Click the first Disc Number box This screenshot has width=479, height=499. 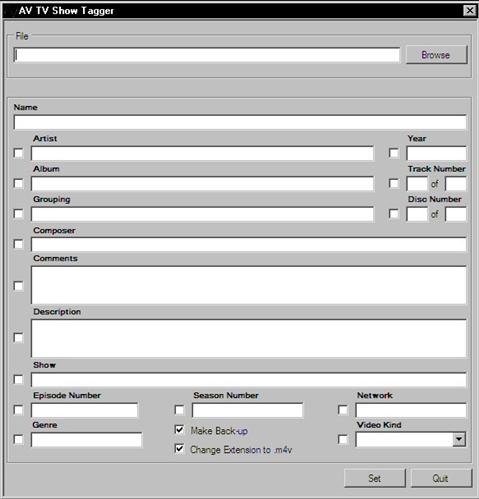pyautogui.click(x=417, y=214)
